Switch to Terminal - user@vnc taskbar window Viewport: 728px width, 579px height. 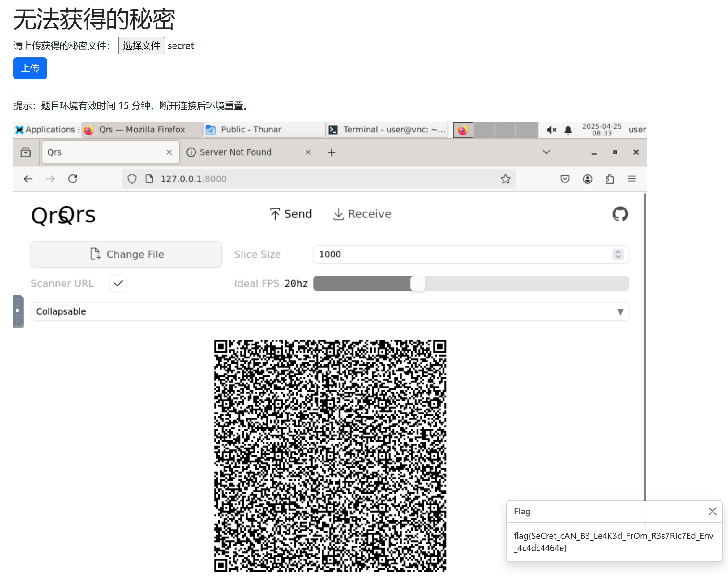[x=387, y=130]
